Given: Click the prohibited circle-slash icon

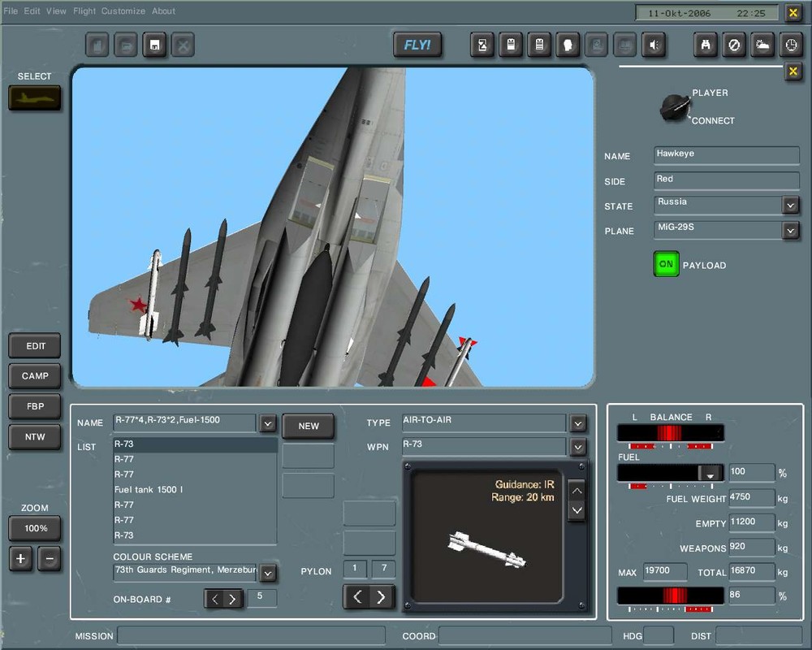Looking at the screenshot, I should pyautogui.click(x=734, y=45).
